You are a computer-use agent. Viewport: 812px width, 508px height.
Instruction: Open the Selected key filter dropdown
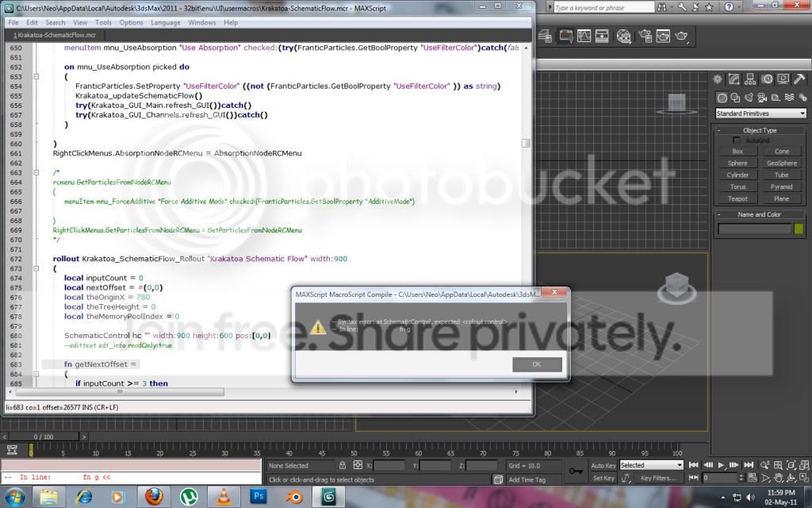(650, 465)
